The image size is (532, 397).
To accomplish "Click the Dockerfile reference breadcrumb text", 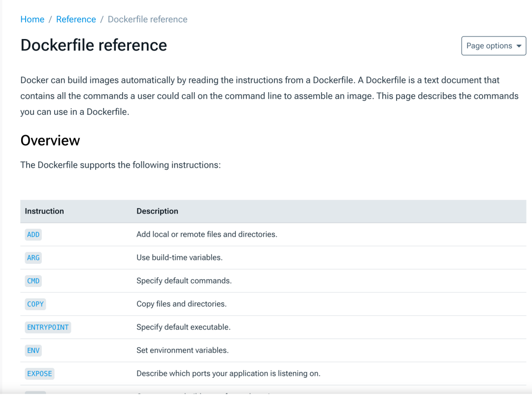I will click(x=148, y=19).
